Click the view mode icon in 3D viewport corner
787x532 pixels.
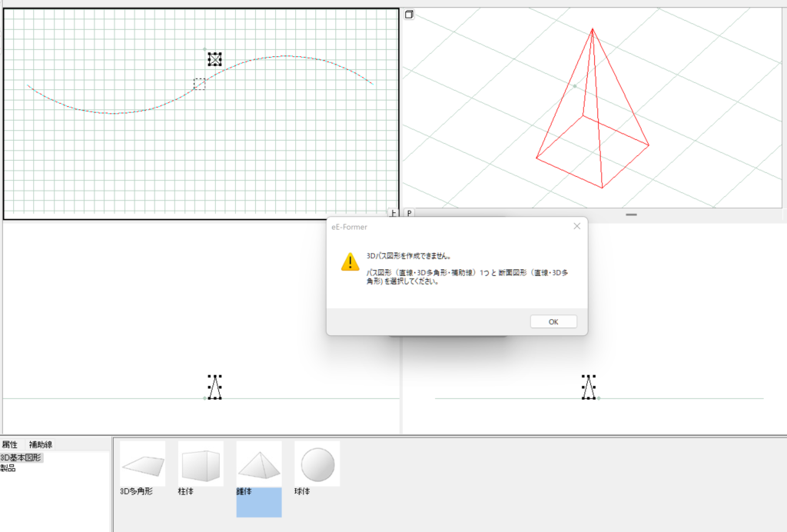[409, 15]
